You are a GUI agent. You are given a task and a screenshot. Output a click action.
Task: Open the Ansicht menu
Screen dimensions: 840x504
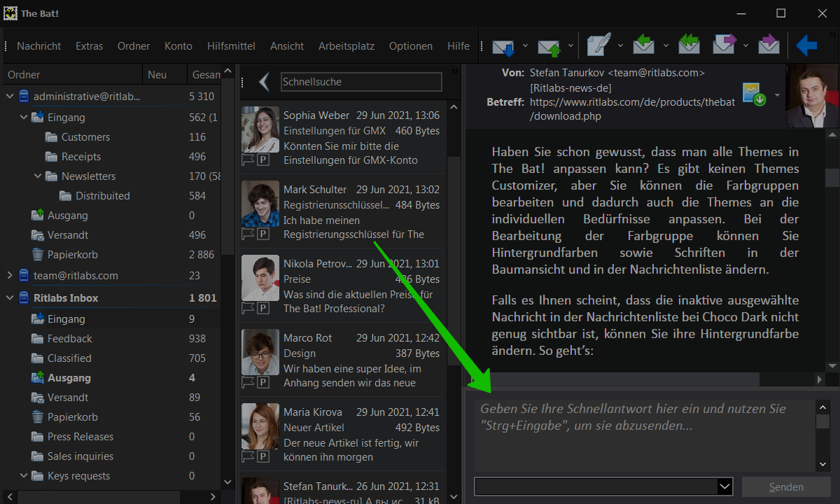(287, 46)
